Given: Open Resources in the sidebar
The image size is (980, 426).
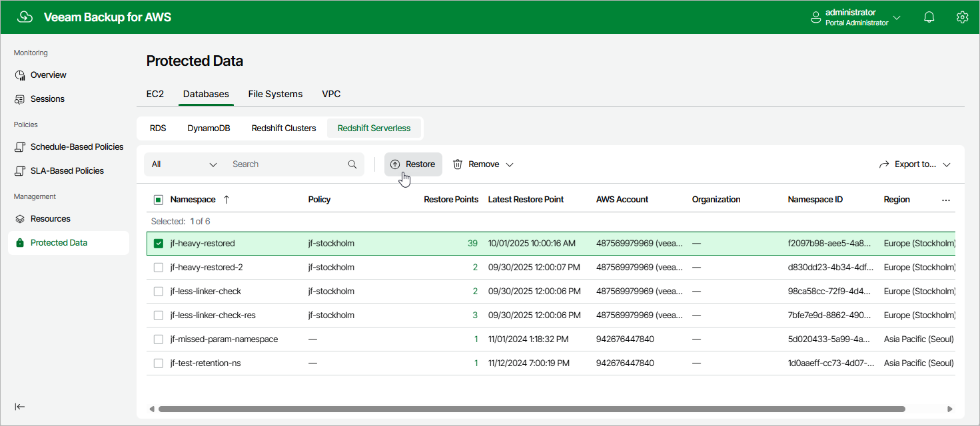Looking at the screenshot, I should 51,219.
